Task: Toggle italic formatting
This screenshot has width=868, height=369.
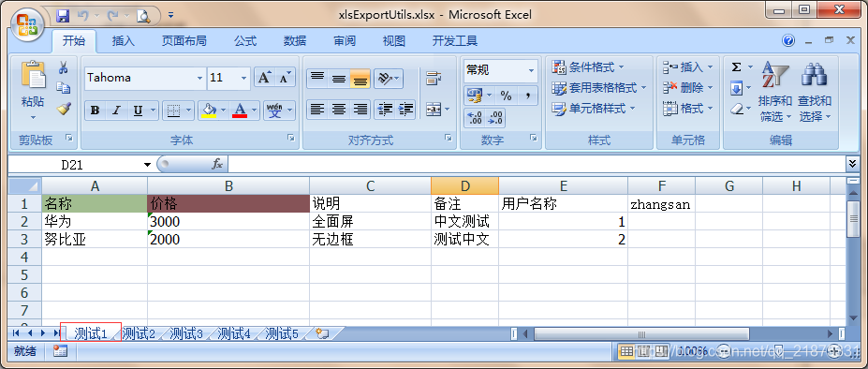Action: coord(116,111)
